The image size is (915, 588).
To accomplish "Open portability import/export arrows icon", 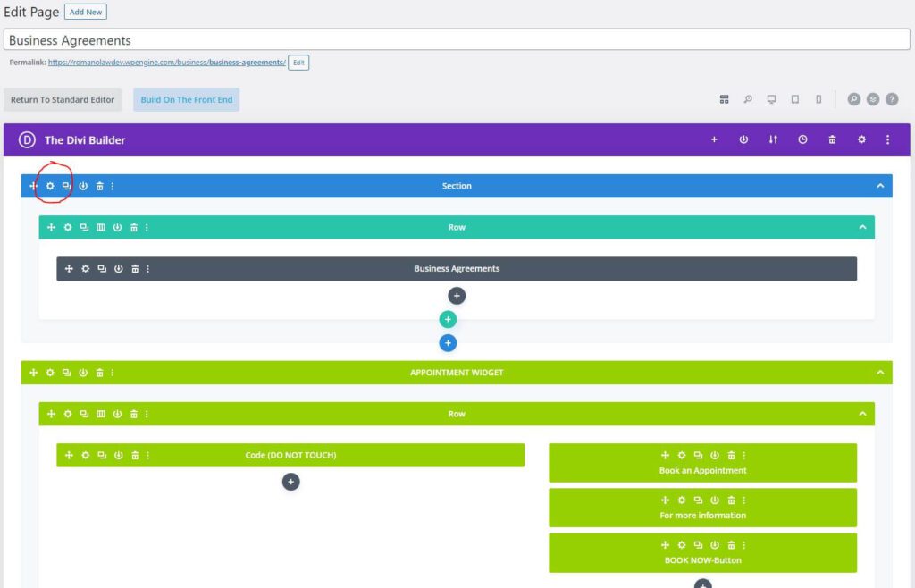I will [x=773, y=140].
